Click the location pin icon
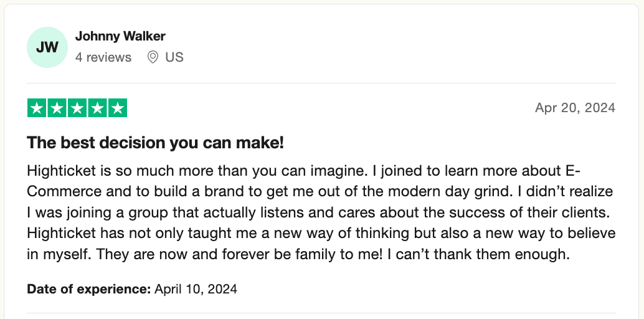This screenshot has height=319, width=644. tap(153, 57)
